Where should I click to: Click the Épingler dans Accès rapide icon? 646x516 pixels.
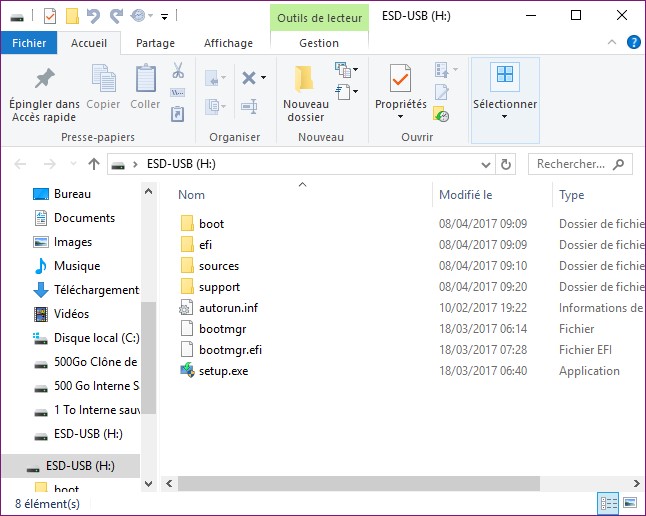(44, 79)
